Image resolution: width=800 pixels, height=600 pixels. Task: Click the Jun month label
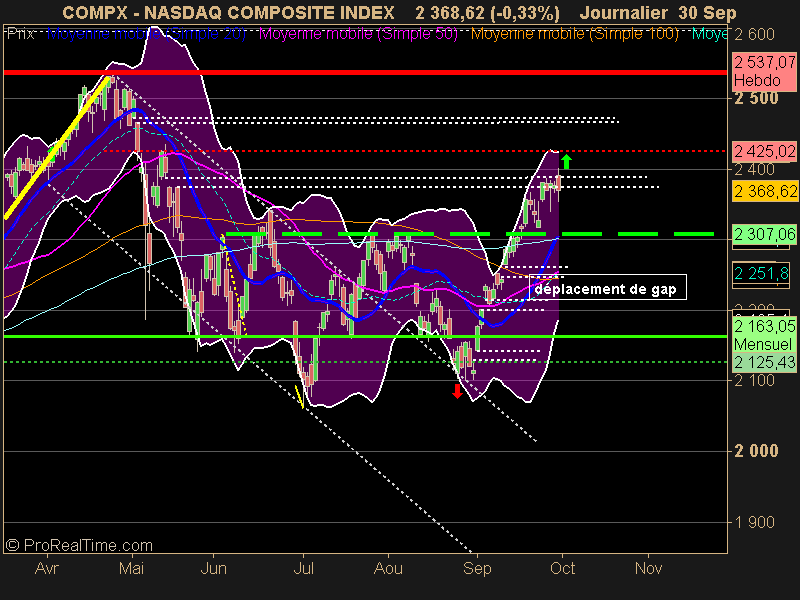click(x=213, y=568)
